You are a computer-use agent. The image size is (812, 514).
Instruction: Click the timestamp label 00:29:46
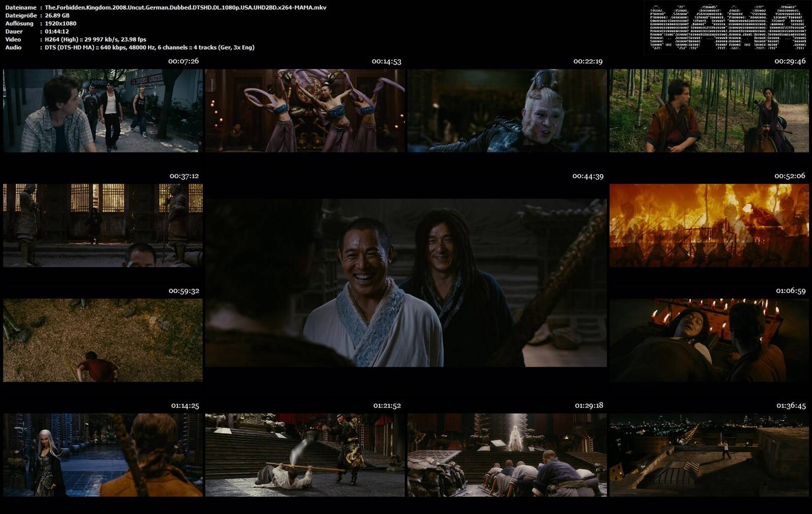click(790, 61)
